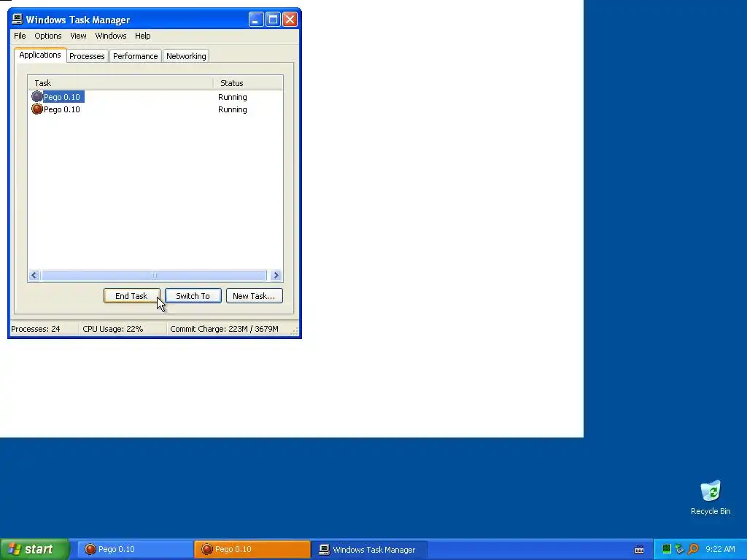The height and width of the screenshot is (560, 747).
Task: Open the Windows menu
Action: click(111, 36)
